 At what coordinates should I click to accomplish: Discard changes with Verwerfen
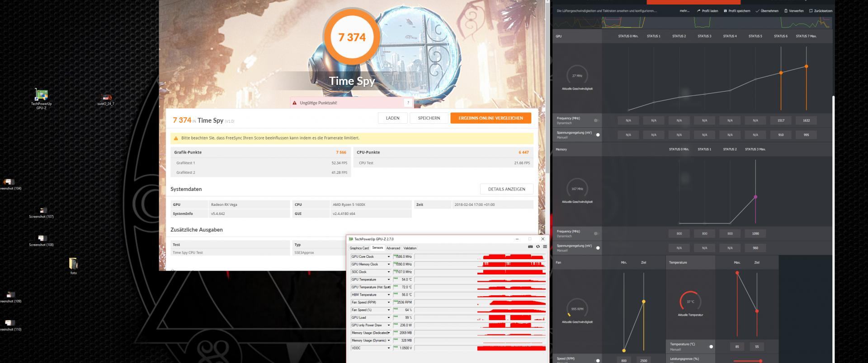pyautogui.click(x=794, y=11)
